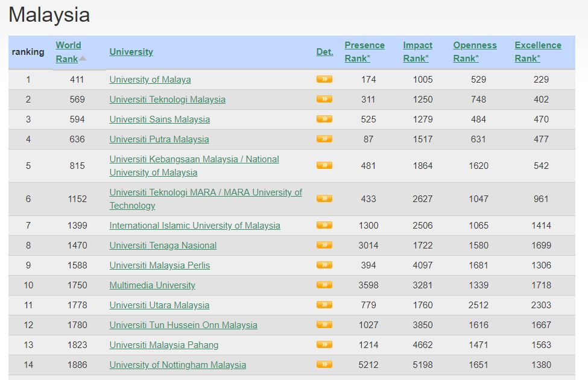The height and width of the screenshot is (380, 588).
Task: Select impact rank value 4097
Action: pyautogui.click(x=423, y=265)
